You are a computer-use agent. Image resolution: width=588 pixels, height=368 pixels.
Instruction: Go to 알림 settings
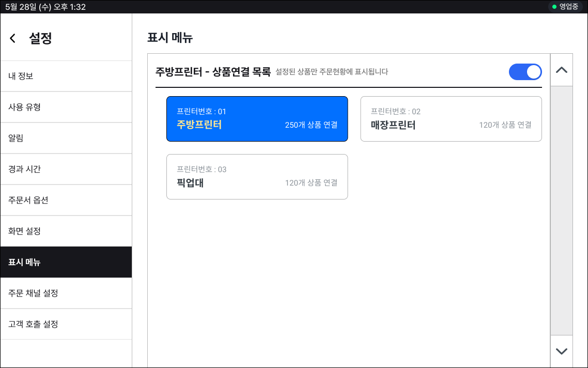coord(66,138)
